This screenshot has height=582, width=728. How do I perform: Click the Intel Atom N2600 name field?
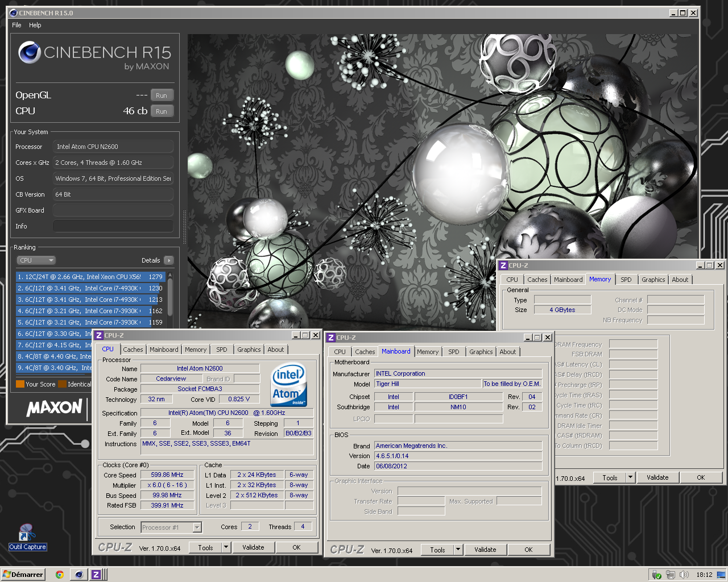[200, 368]
